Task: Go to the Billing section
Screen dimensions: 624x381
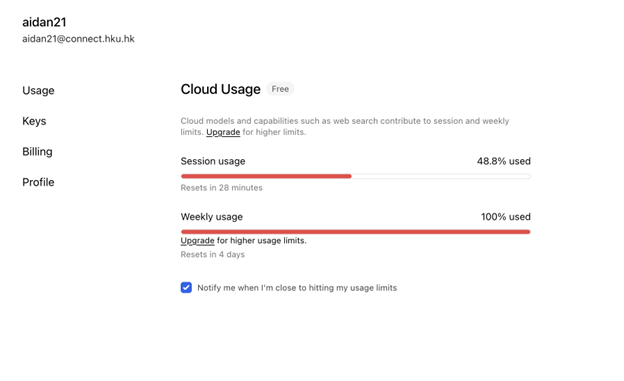Action: click(37, 152)
